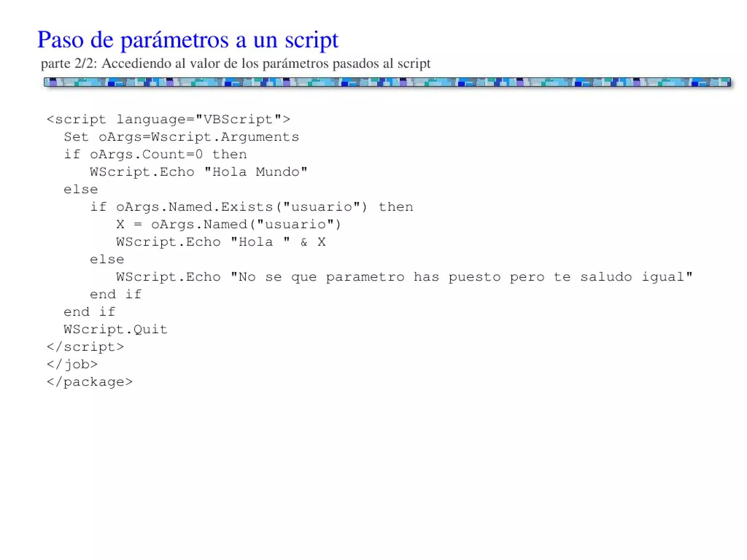Select the line 'WScript.Echo "Hola Mundo"'

click(x=199, y=172)
